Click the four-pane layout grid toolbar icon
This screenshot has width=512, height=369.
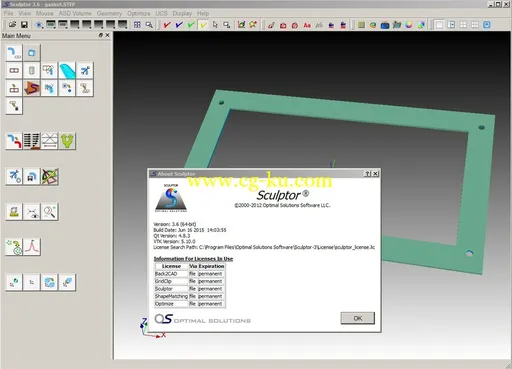pyautogui.click(x=137, y=25)
